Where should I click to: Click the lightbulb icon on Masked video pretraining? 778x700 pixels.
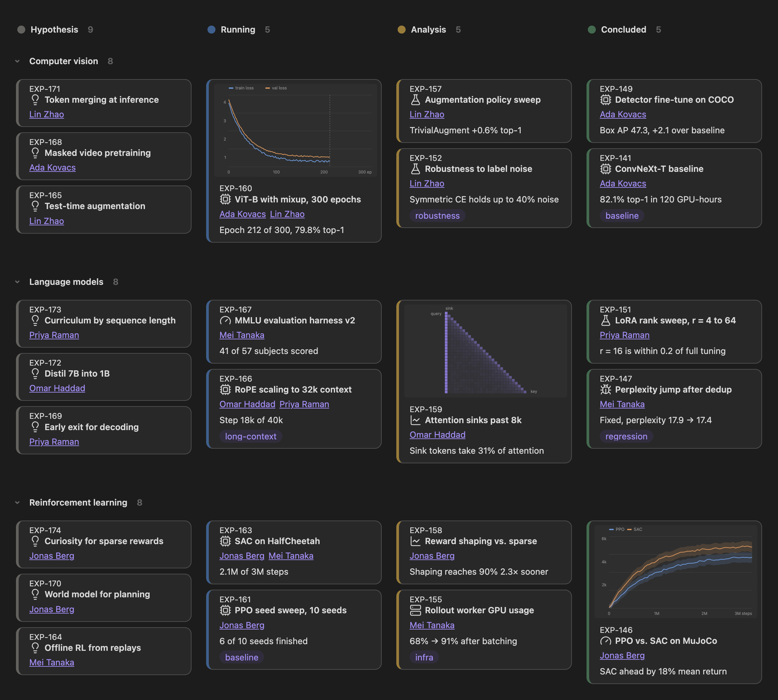pyautogui.click(x=35, y=153)
